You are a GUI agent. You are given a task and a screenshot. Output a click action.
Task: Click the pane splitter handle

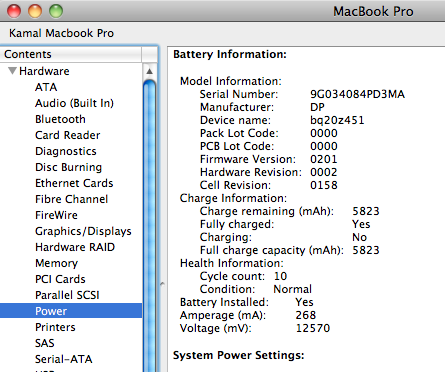(162, 284)
